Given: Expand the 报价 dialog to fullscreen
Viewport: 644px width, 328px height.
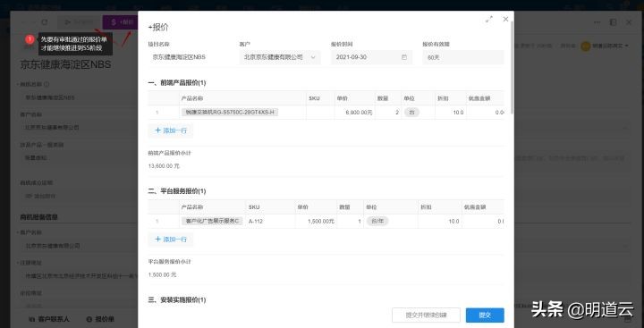Looking at the screenshot, I should point(488,20).
